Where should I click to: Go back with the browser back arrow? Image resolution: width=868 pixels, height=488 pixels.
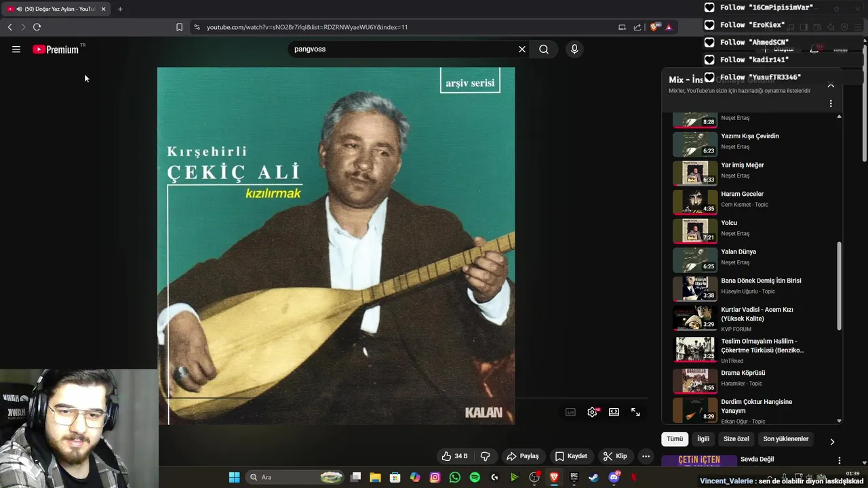tap(9, 27)
